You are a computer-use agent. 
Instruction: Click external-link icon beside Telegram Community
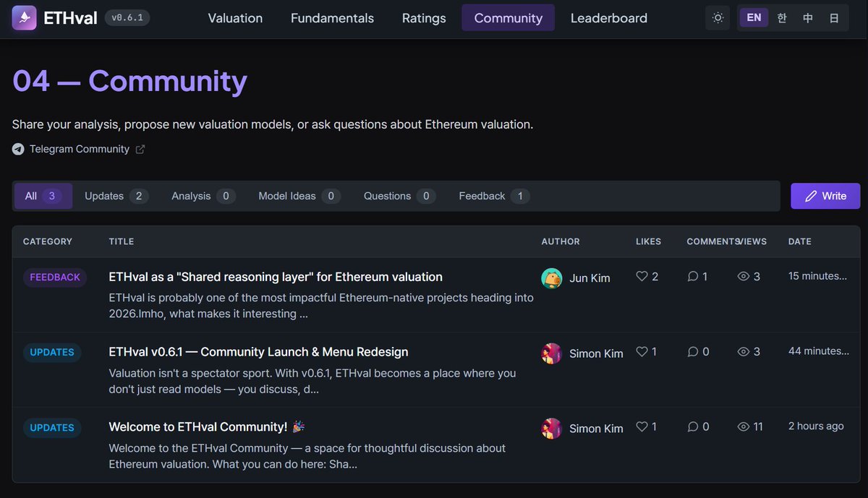pyautogui.click(x=140, y=149)
